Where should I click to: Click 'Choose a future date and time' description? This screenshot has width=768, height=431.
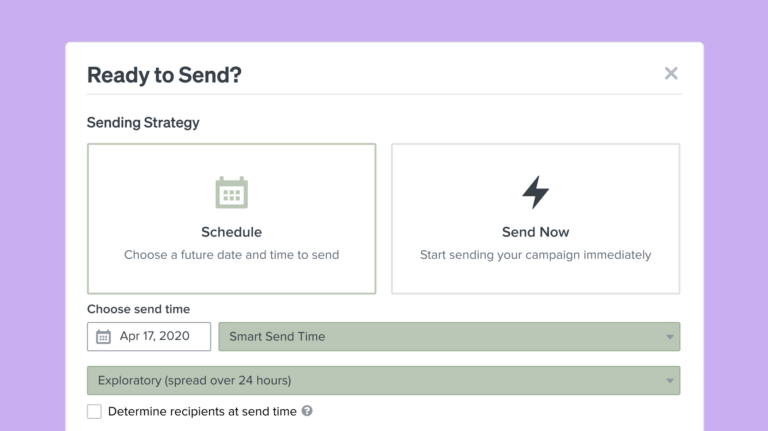[232, 255]
